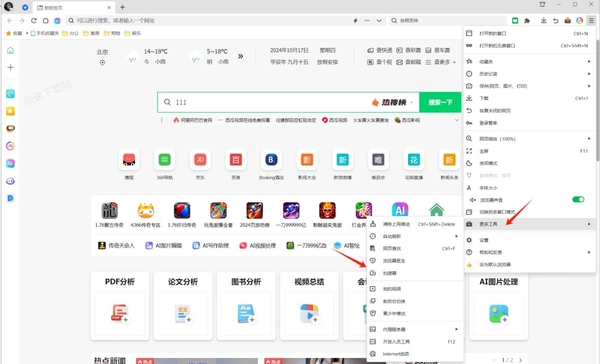Open the search engine dropdown beside 搜索一下
This screenshot has height=364, width=600.
[412, 103]
